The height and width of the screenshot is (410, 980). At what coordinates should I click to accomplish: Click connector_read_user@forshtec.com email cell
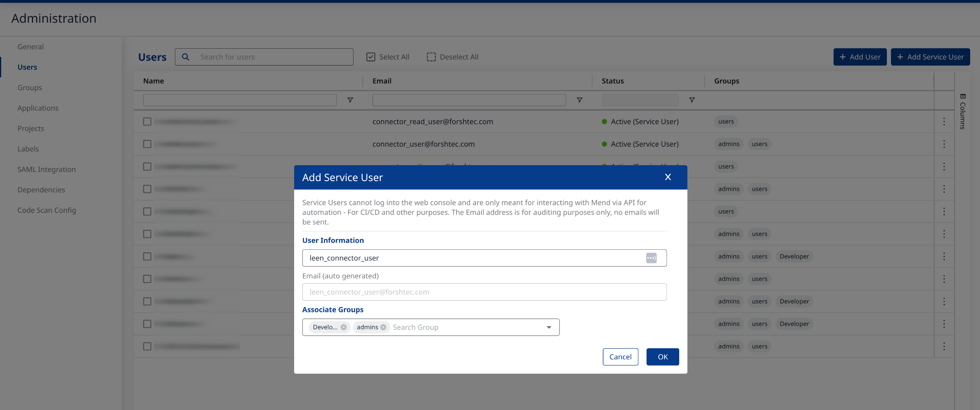tap(433, 121)
